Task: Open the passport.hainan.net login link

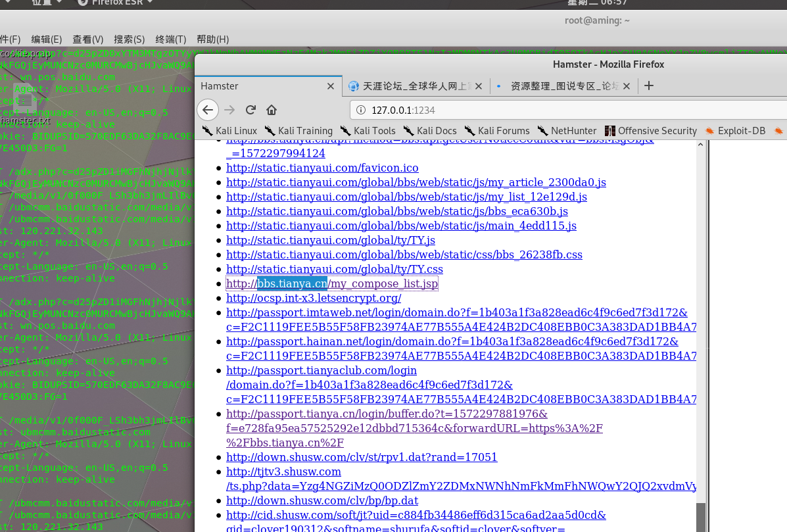Action: click(461, 349)
